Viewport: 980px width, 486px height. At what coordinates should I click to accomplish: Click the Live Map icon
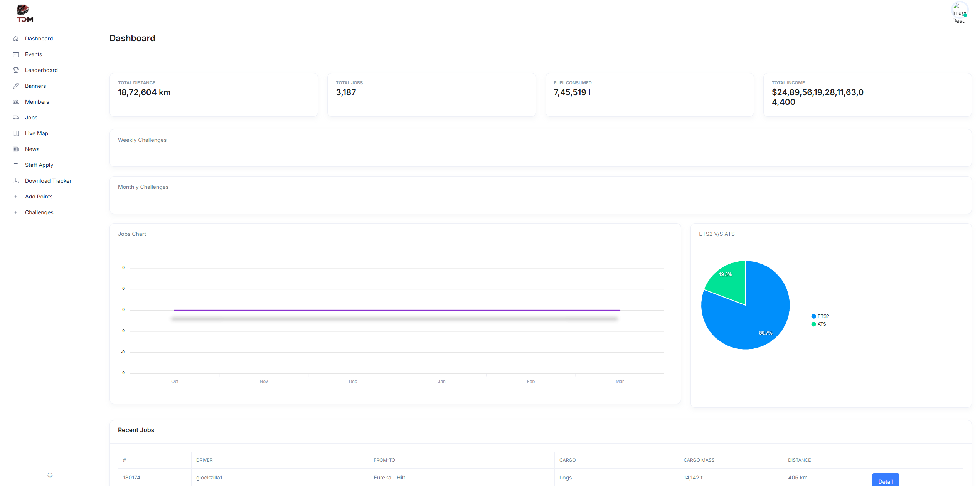(16, 133)
